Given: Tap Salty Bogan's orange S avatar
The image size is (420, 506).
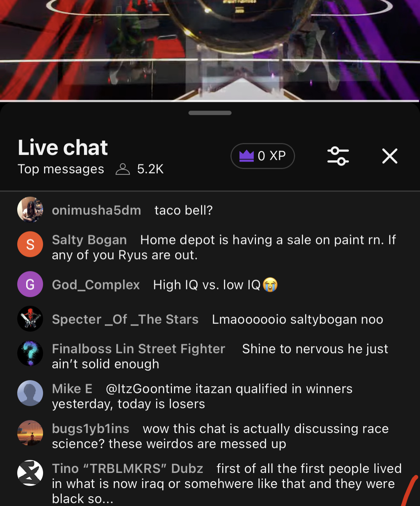Looking at the screenshot, I should [x=30, y=244].
